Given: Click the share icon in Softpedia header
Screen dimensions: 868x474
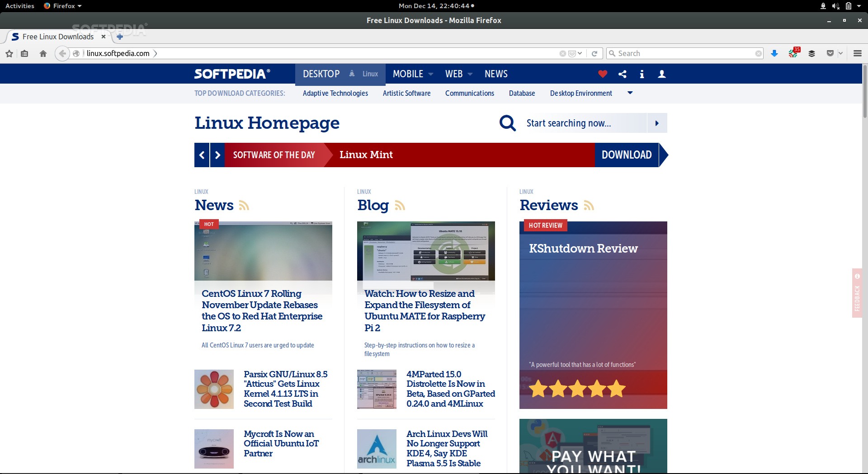Looking at the screenshot, I should point(623,74).
